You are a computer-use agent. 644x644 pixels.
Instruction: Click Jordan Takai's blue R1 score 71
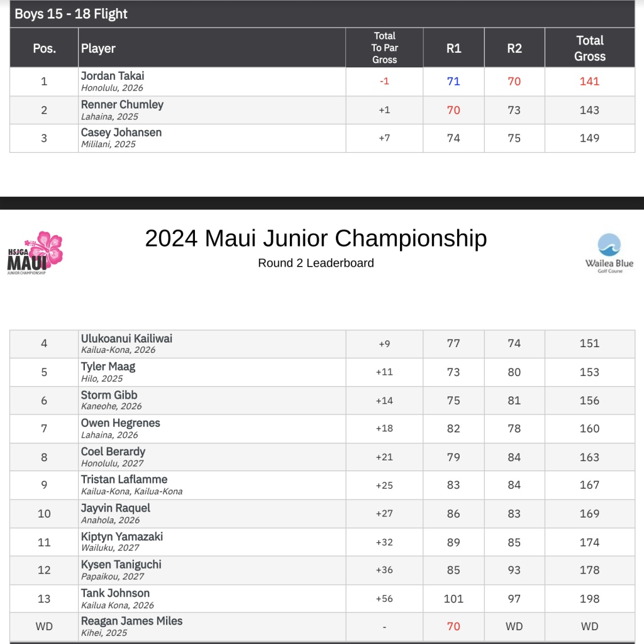tap(453, 81)
